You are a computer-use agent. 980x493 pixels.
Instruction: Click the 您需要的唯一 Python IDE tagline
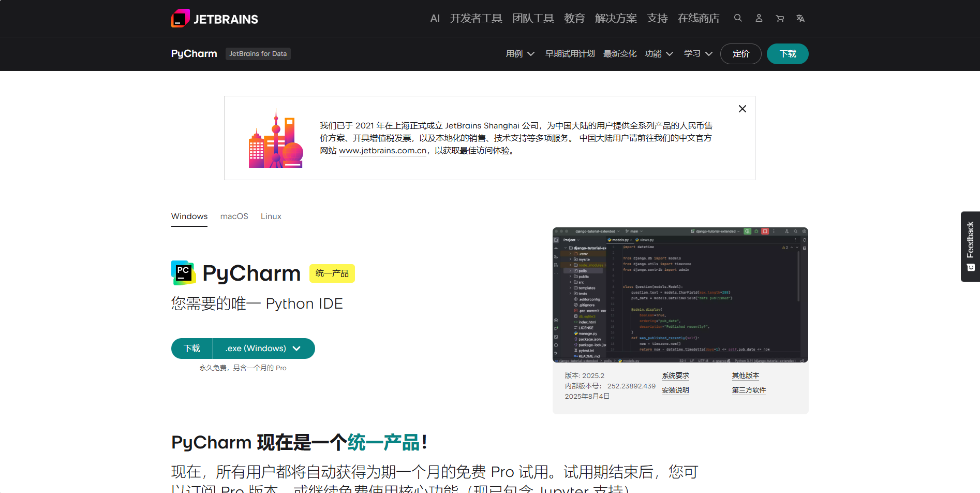(x=257, y=304)
